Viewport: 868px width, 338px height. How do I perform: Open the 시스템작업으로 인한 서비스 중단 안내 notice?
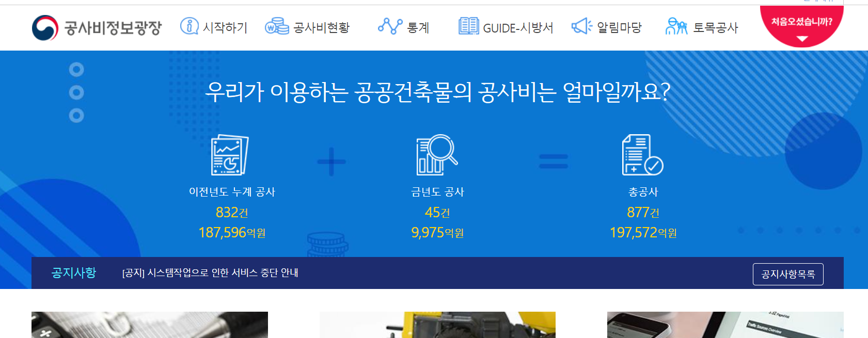click(210, 272)
